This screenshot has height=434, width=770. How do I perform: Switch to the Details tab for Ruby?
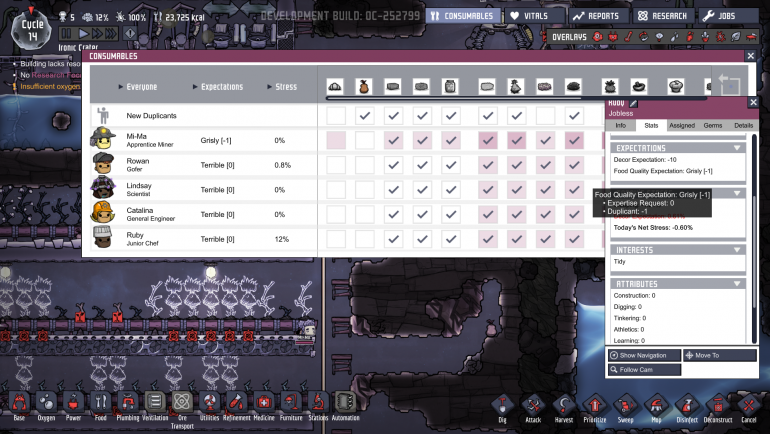pyautogui.click(x=743, y=126)
